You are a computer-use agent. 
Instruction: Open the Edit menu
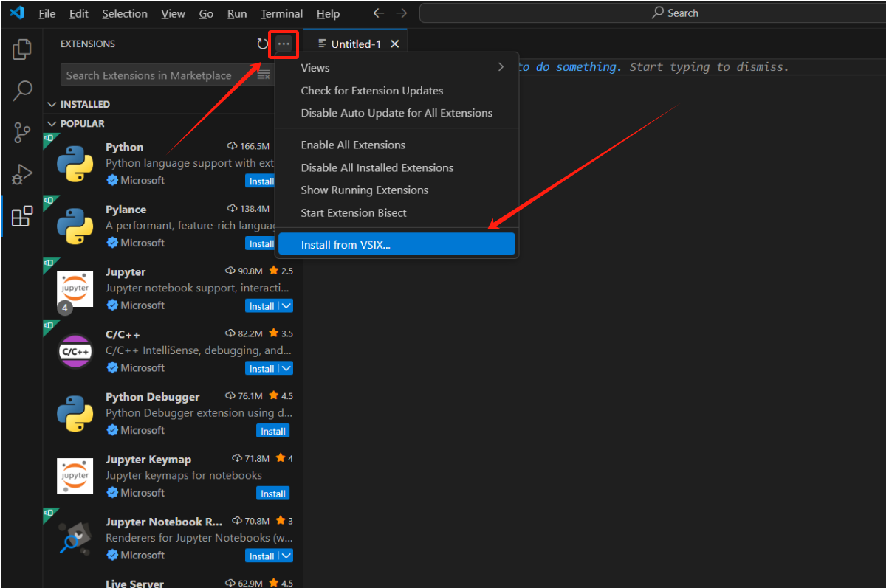[x=78, y=14]
